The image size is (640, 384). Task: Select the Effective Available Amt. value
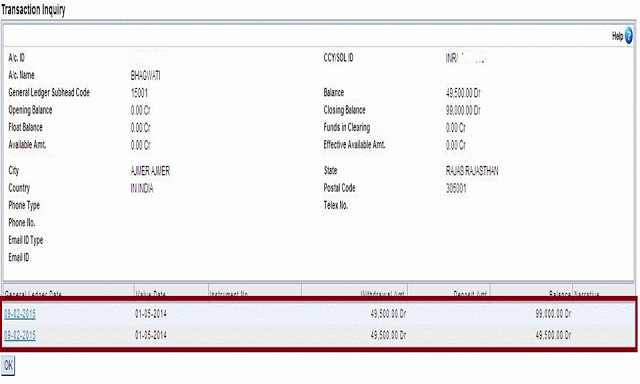pos(456,145)
